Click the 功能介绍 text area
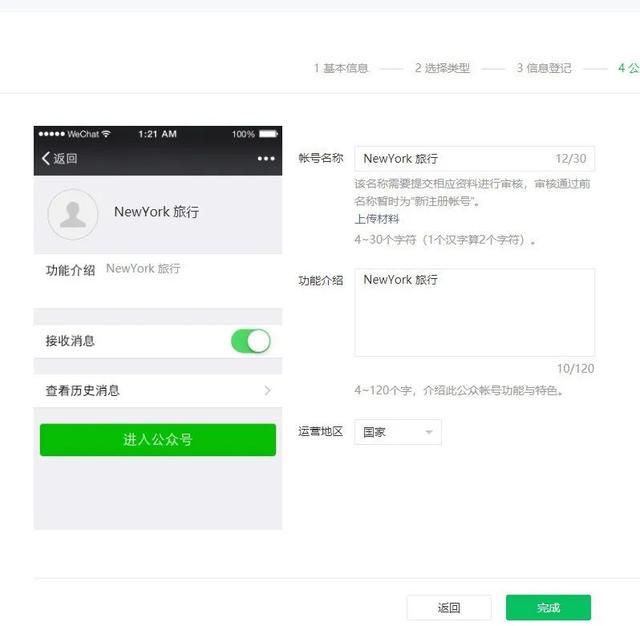The width and height of the screenshot is (640, 626). (474, 312)
